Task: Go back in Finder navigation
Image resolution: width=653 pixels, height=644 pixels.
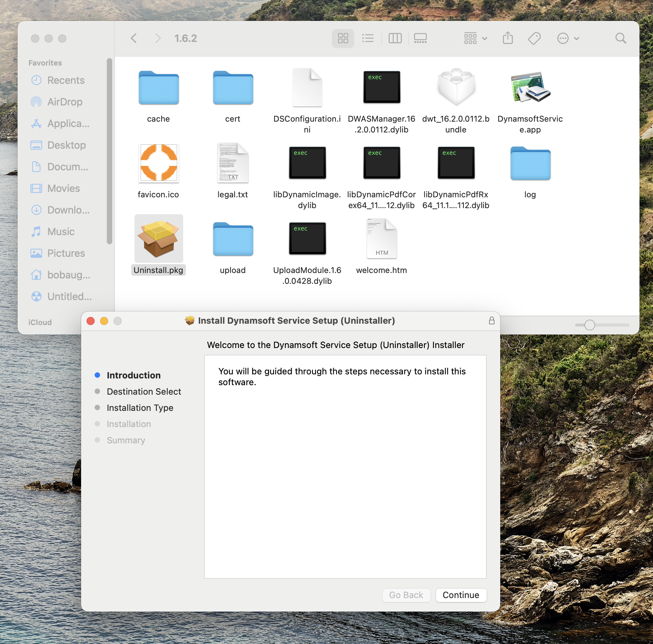Action: [x=134, y=38]
